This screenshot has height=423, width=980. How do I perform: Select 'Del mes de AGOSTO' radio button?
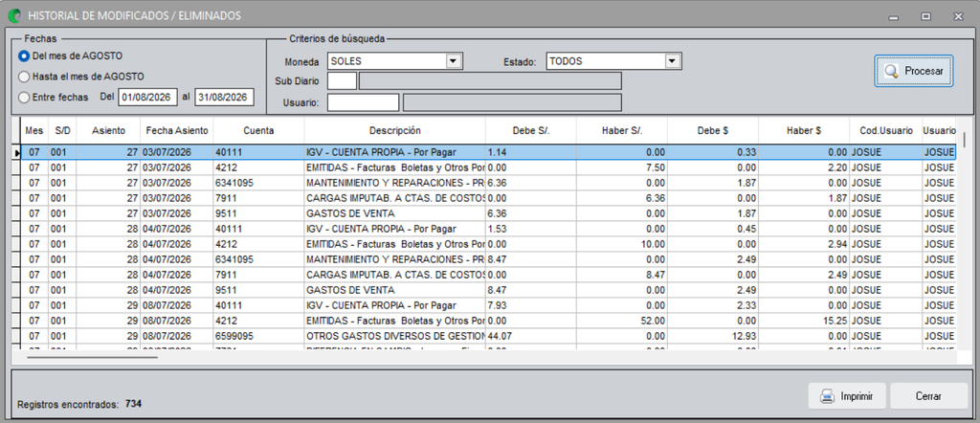click(24, 56)
